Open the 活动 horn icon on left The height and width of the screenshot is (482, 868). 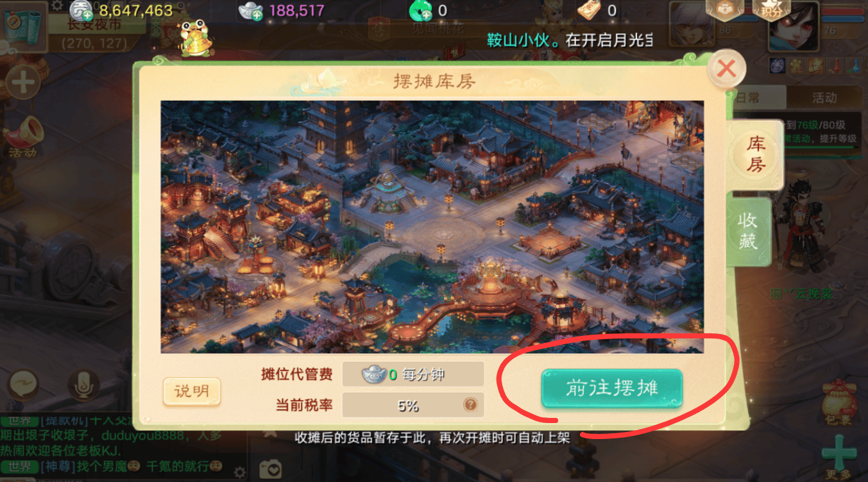(22, 138)
